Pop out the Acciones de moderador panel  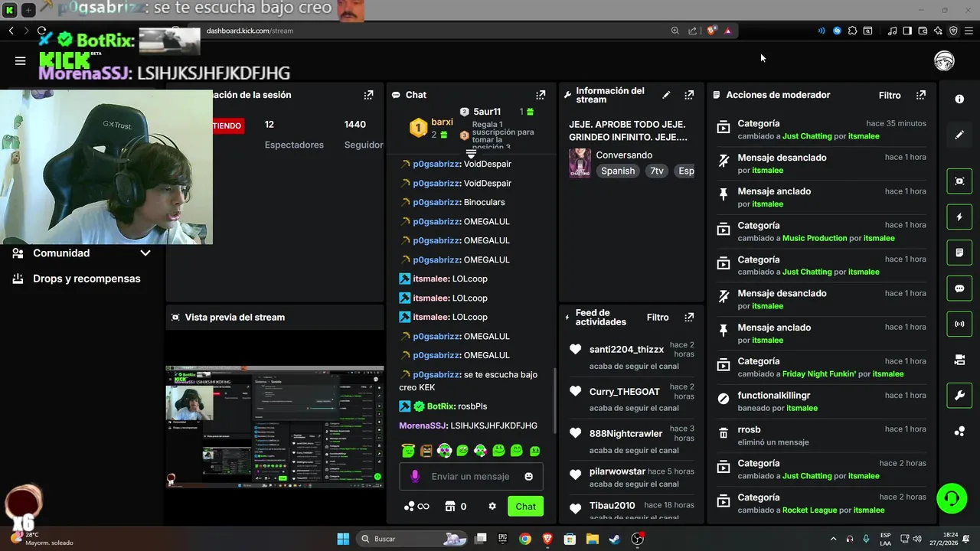tap(921, 95)
